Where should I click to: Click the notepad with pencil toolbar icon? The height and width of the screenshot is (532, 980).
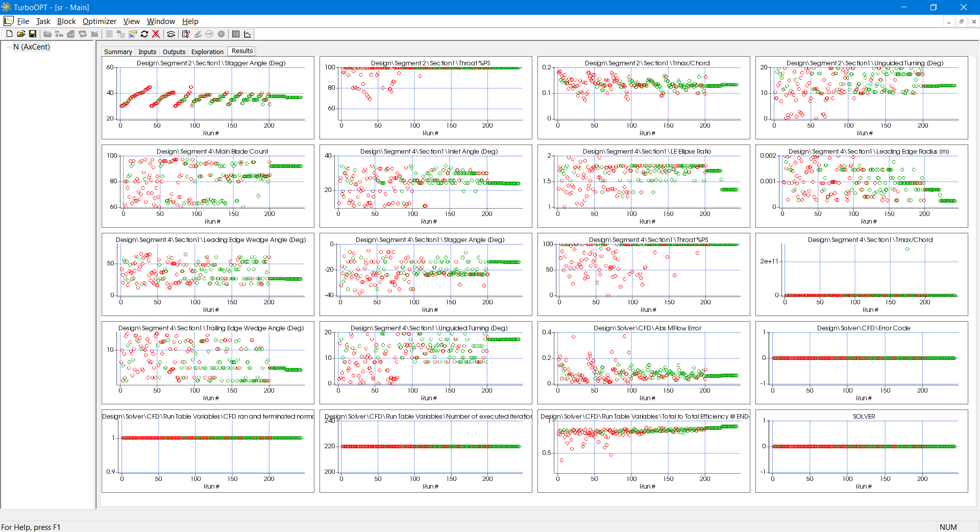[133, 34]
